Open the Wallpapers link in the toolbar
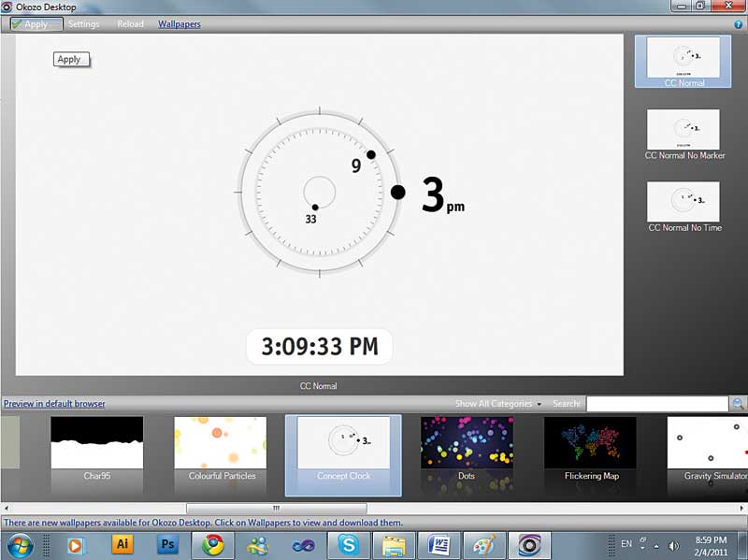 click(180, 24)
